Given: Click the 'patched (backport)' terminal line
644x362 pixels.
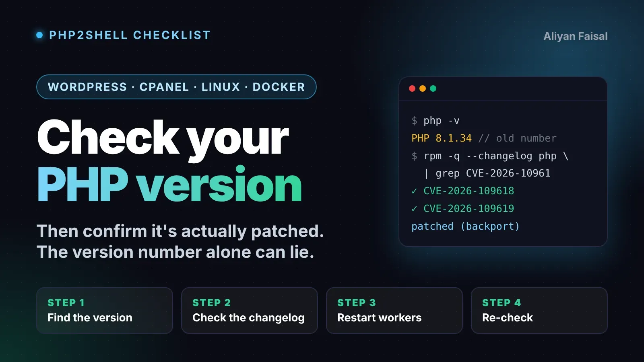Looking at the screenshot, I should click(465, 226).
